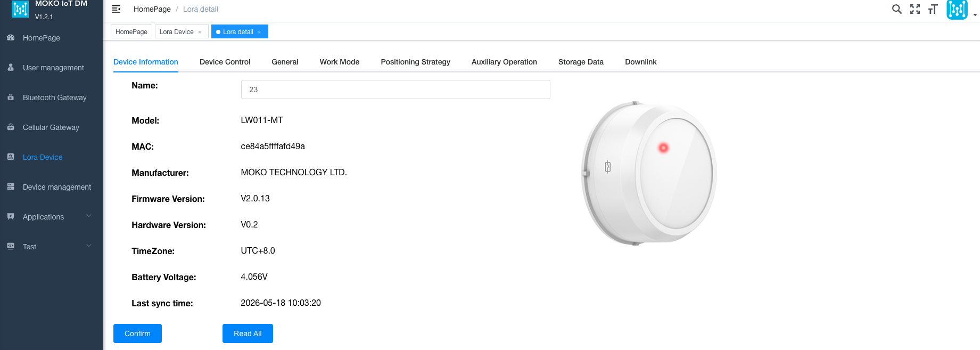Close the Lora Device page tag
Viewport: 980px width, 350px height.
coord(200,32)
